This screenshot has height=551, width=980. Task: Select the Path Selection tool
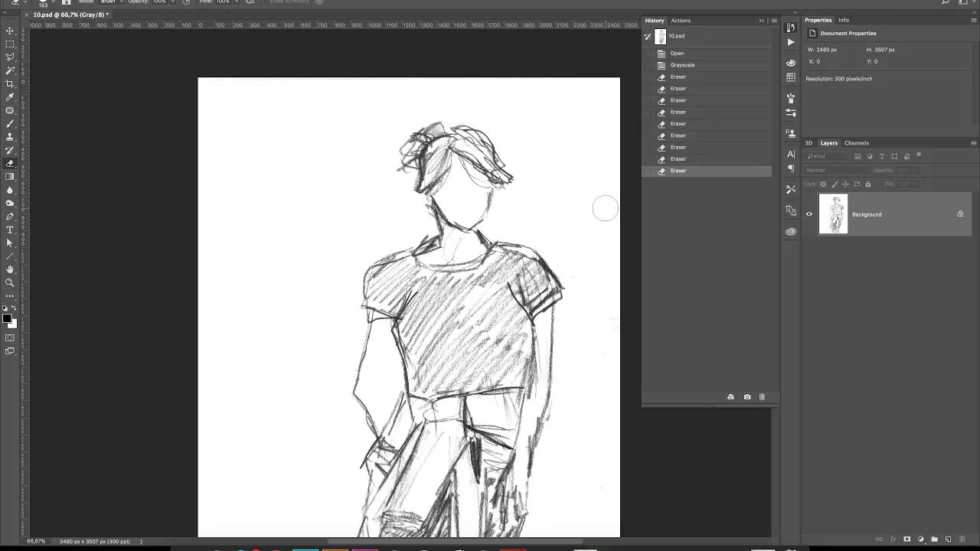coord(10,243)
